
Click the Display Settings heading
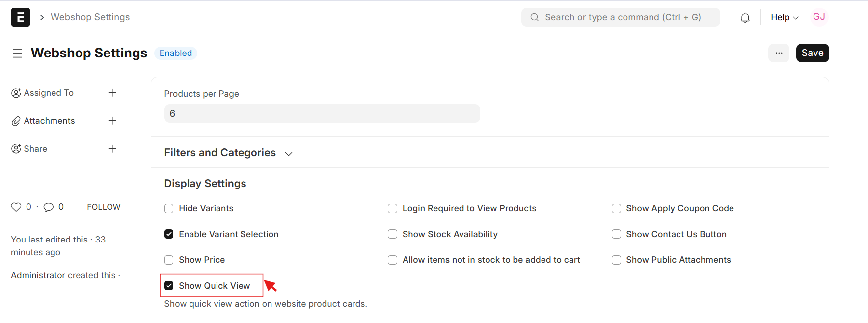coord(205,184)
